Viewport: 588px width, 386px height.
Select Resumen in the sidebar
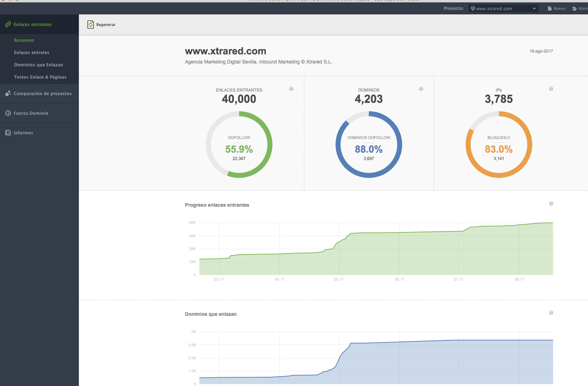24,40
